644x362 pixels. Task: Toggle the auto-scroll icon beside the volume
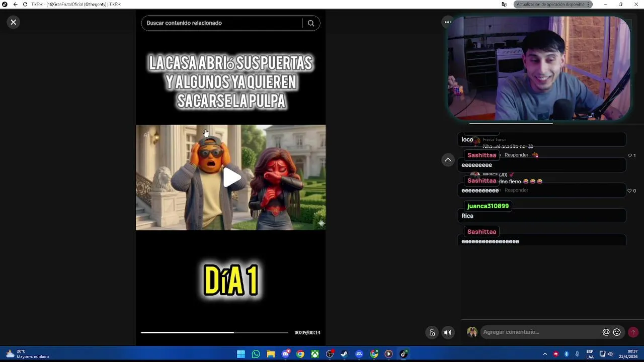tap(432, 332)
